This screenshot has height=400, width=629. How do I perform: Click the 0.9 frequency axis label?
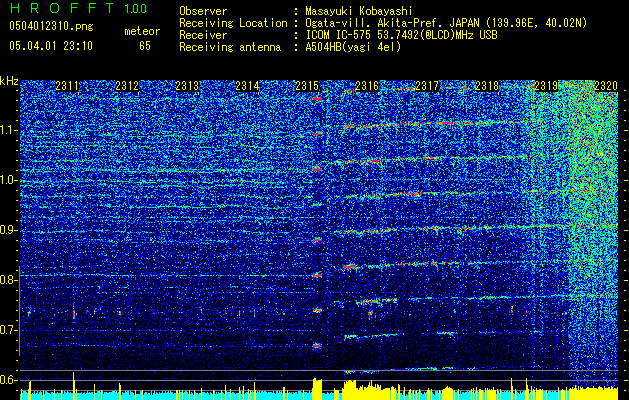(x=9, y=230)
